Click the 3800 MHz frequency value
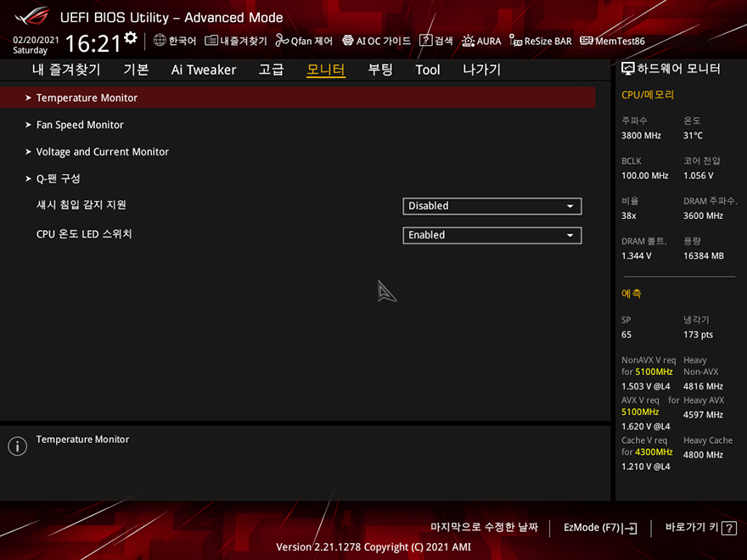The width and height of the screenshot is (747, 560). click(641, 136)
